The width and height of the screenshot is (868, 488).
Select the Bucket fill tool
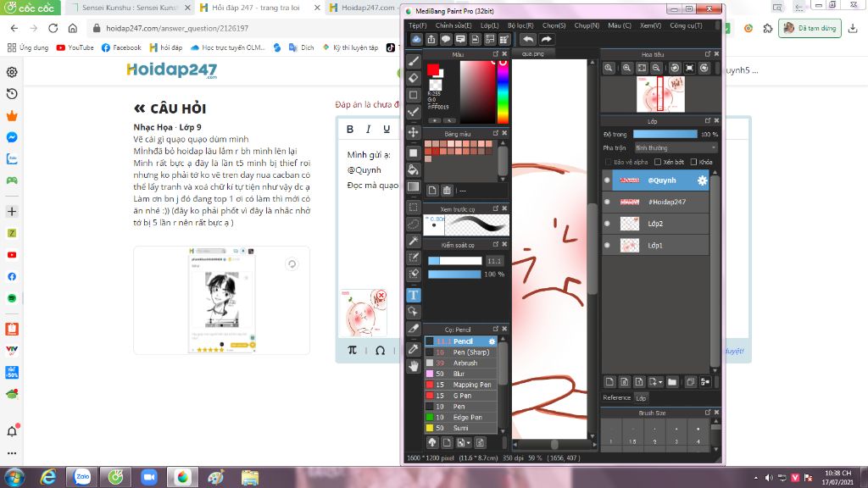coord(414,169)
